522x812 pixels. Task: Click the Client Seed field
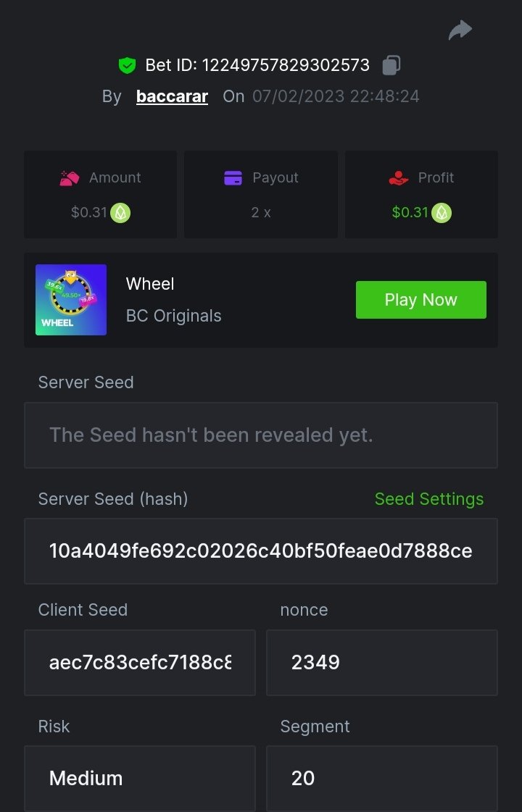[x=140, y=663]
